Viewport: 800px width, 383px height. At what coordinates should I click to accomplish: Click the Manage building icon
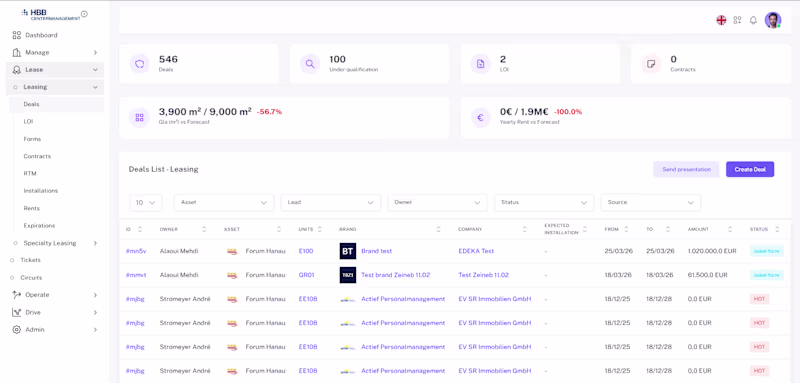click(x=16, y=53)
